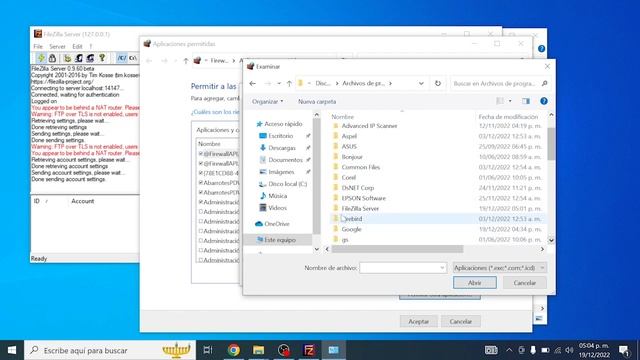Expand the chevron after Archivos de programa breadcrumb
The image size is (640, 360).
[x=391, y=83]
